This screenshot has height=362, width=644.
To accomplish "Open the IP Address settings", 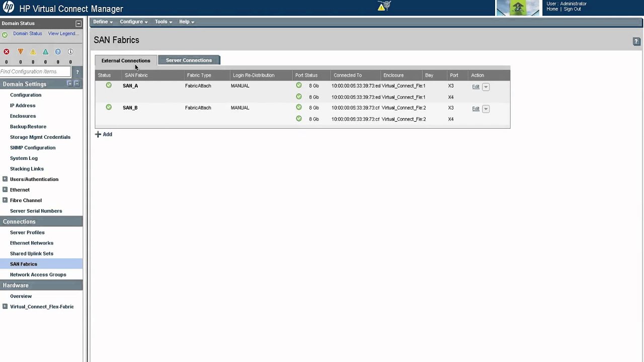I will 23,106.
